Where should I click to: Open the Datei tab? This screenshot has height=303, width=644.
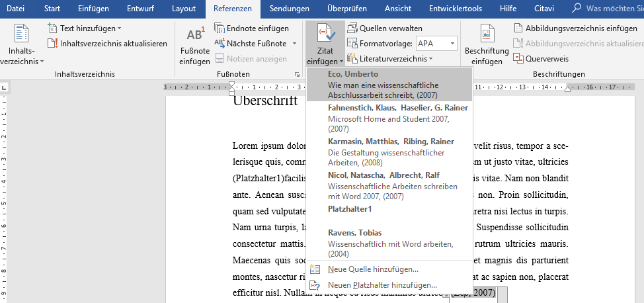pyautogui.click(x=15, y=9)
